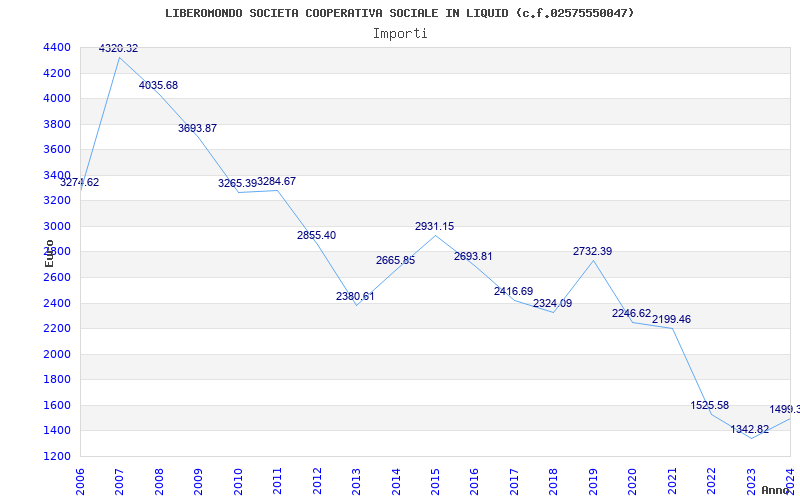The image size is (800, 500).
Task: Click the data label 2931.15
Action: click(x=434, y=226)
